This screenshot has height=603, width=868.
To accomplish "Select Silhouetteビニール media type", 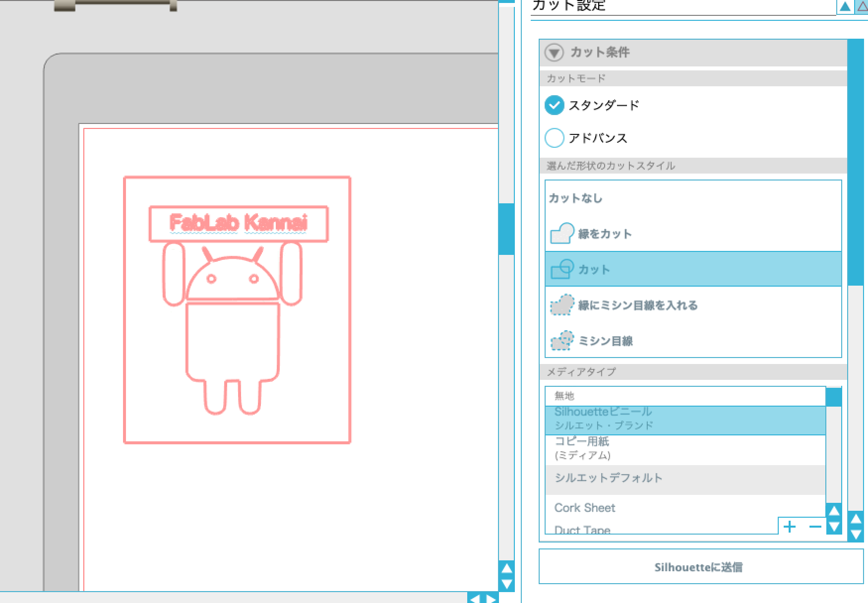I will tap(685, 420).
